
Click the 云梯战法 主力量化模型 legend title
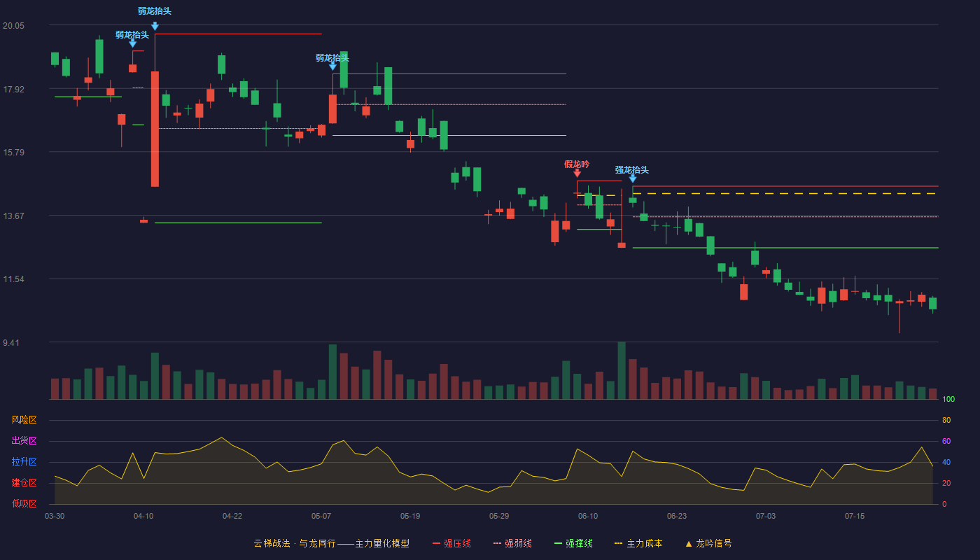coord(332,543)
